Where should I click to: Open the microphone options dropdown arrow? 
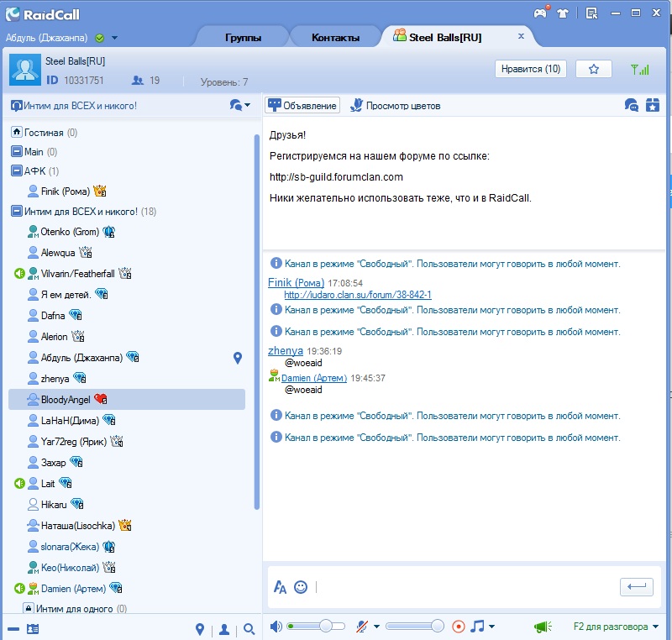point(376,627)
